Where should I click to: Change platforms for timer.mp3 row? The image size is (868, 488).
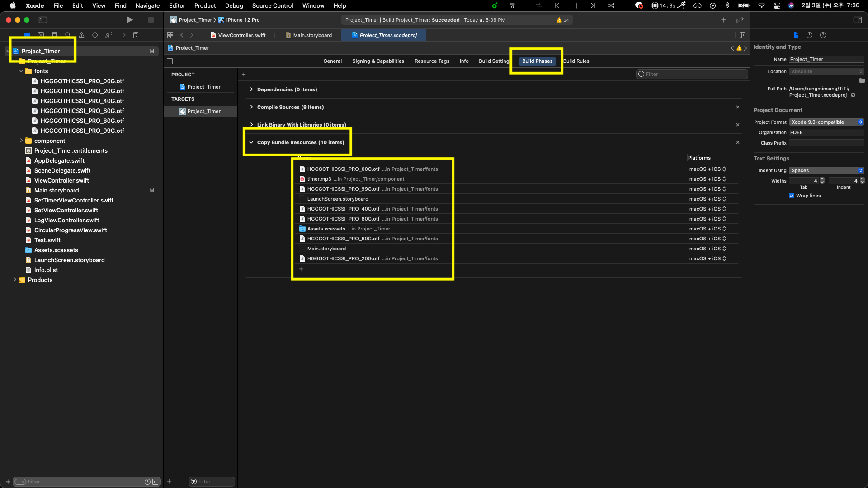708,179
